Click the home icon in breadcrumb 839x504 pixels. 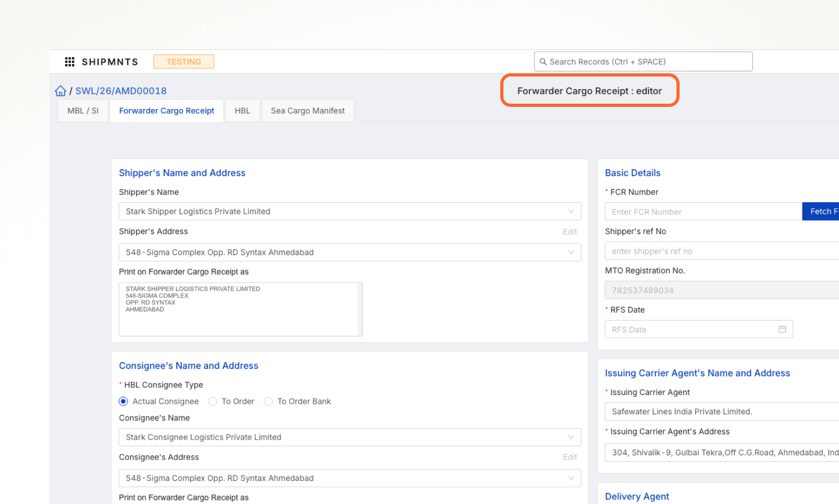coord(61,91)
